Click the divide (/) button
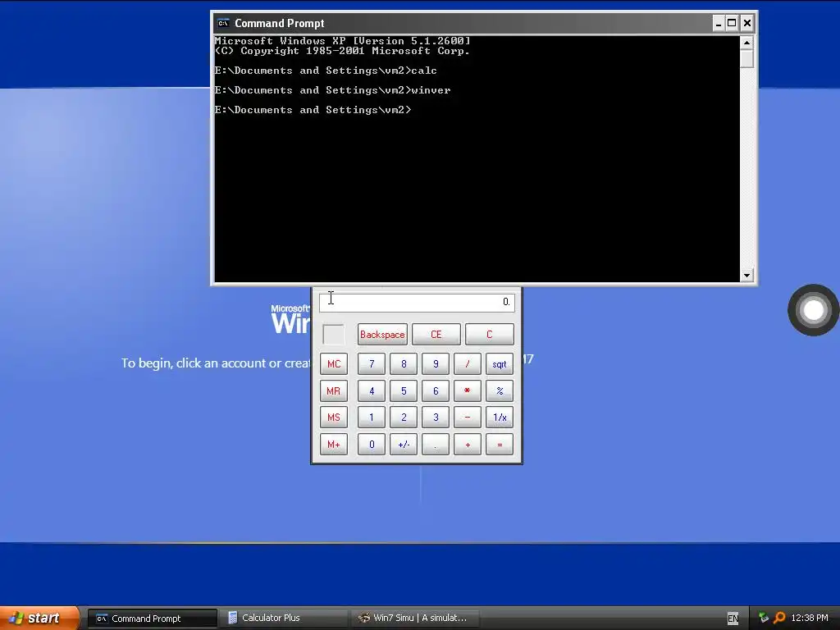Screen dimensions: 840x630 [467, 363]
